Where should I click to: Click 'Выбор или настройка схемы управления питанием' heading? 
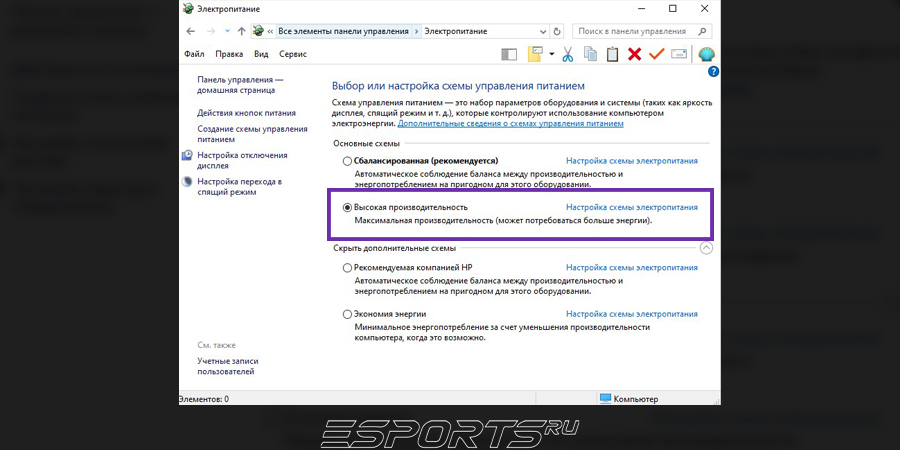[x=458, y=86]
